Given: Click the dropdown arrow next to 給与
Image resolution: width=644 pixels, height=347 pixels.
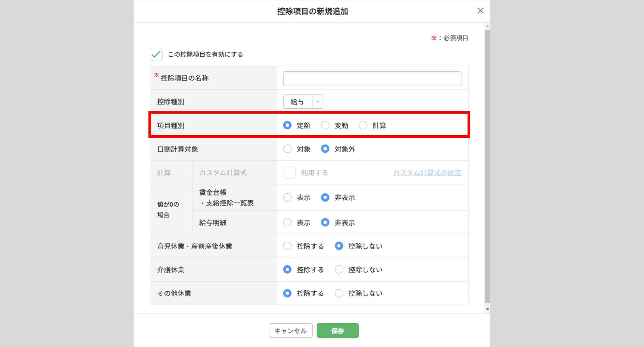Looking at the screenshot, I should (x=318, y=102).
